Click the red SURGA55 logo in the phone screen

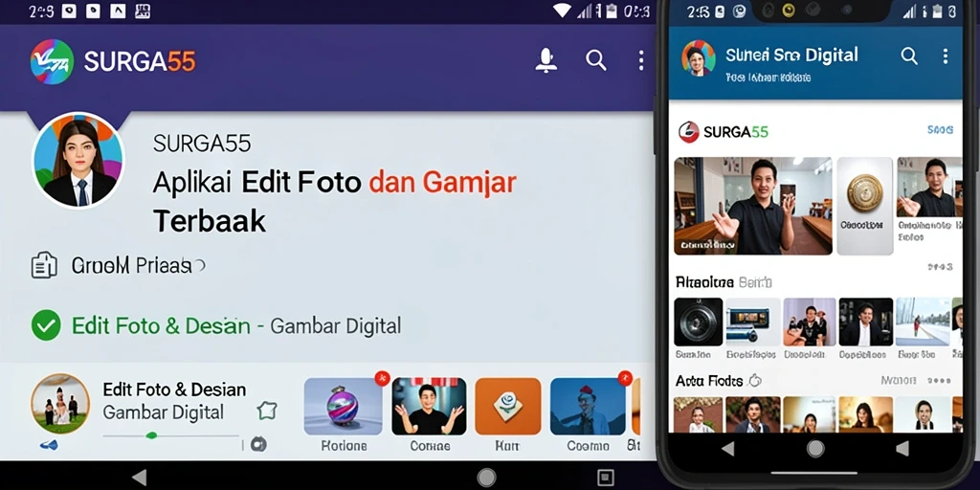[689, 132]
